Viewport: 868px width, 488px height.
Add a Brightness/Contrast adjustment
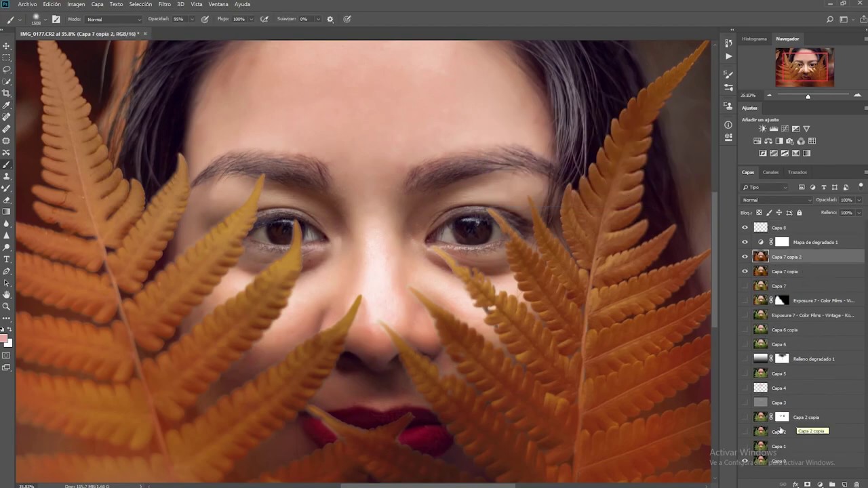pos(762,129)
